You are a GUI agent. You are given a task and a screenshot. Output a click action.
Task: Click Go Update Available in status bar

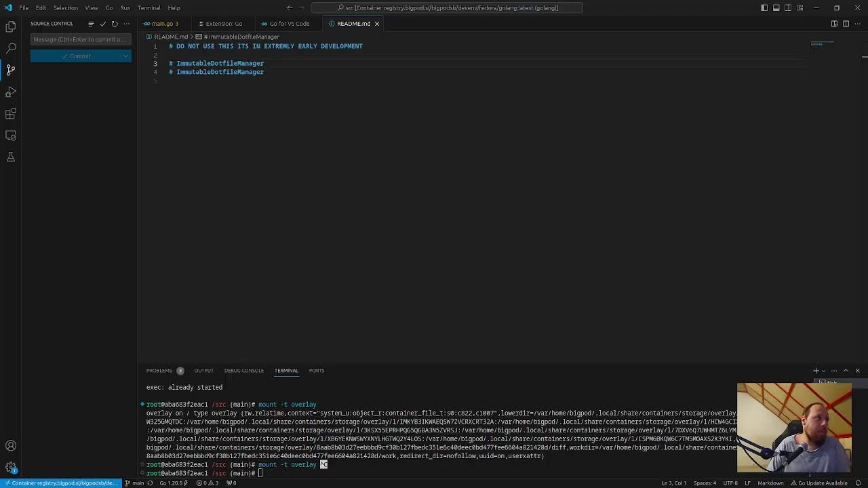click(x=818, y=483)
